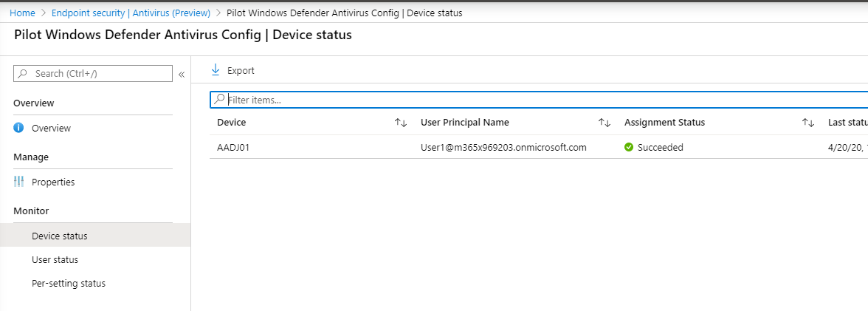This screenshot has height=311, width=868.
Task: Open the Properties menu item
Action: tap(53, 182)
